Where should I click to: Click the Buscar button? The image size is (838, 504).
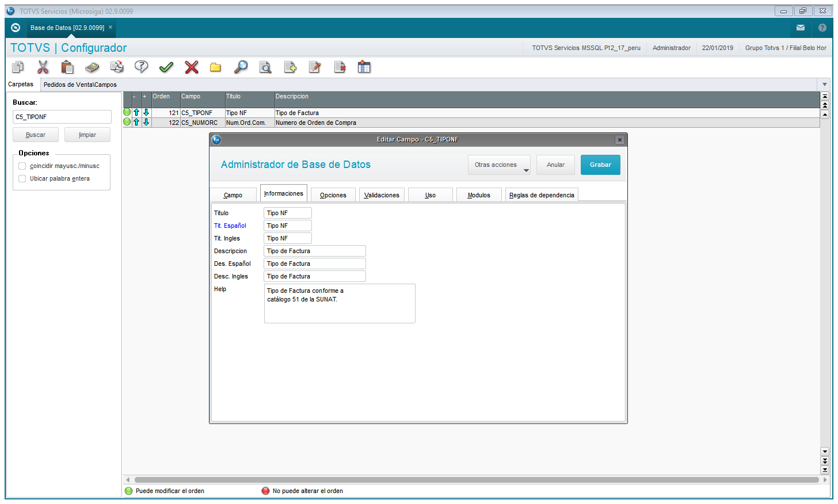[x=36, y=135]
